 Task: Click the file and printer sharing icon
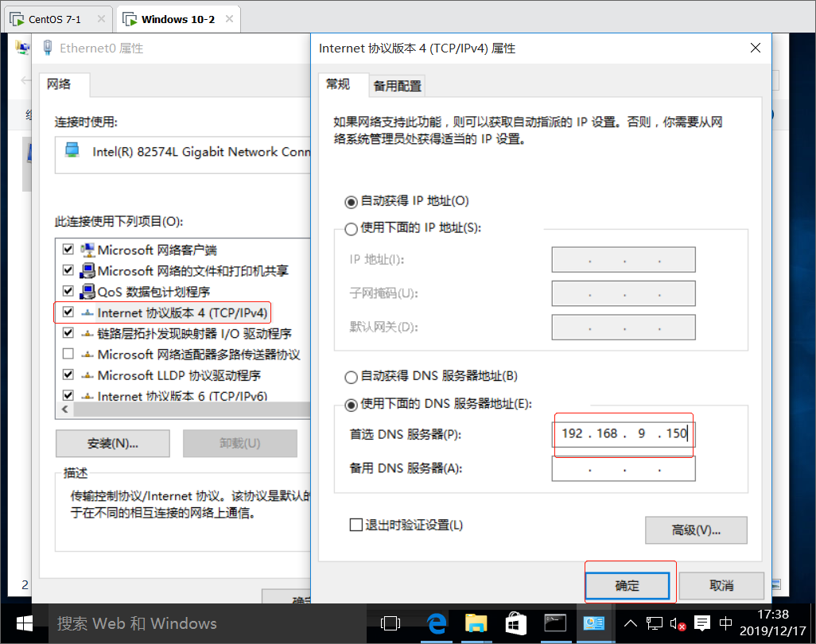[x=87, y=270]
